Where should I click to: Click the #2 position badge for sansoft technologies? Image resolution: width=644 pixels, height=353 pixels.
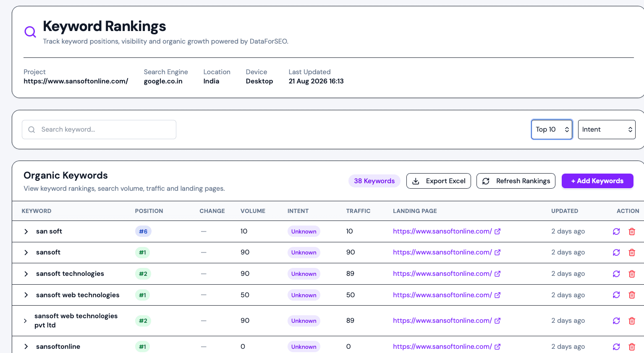tap(143, 274)
